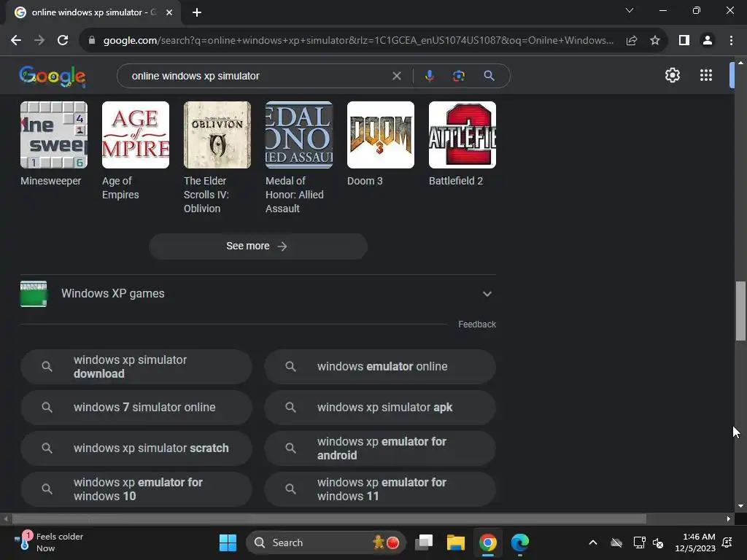Open File Explorer from the taskbar
The width and height of the screenshot is (747, 560).
455,542
